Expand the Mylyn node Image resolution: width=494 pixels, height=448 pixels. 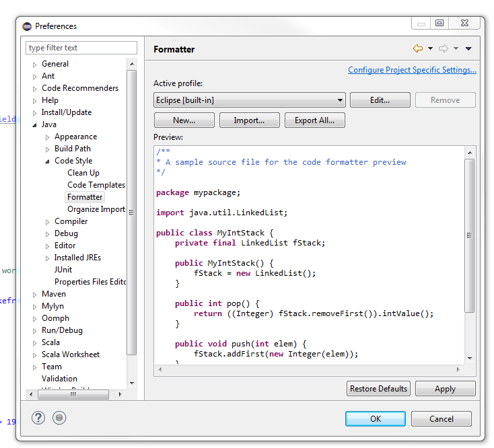pos(34,307)
